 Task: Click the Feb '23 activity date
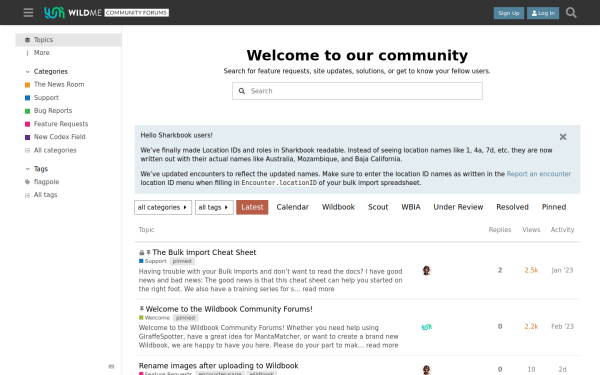[562, 326]
